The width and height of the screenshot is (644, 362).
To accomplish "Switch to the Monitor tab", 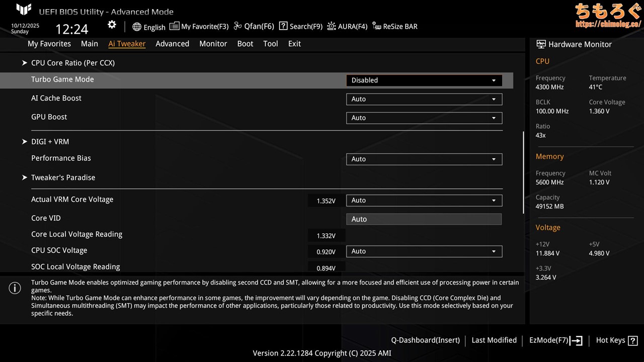I will (213, 44).
